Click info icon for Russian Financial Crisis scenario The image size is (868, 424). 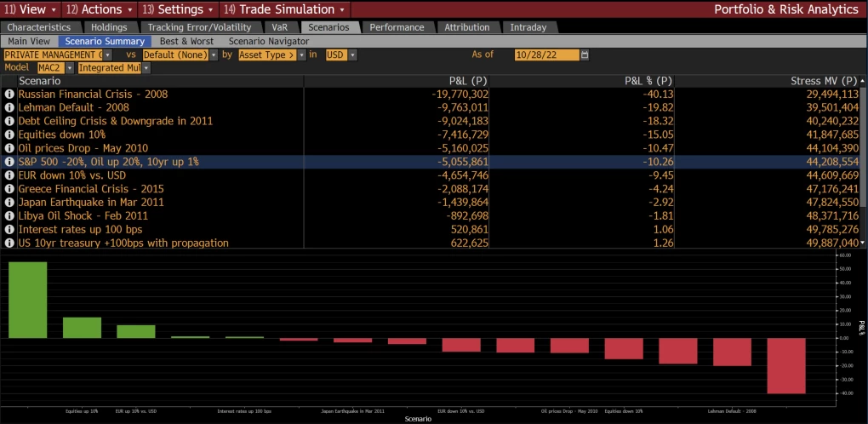[9, 94]
